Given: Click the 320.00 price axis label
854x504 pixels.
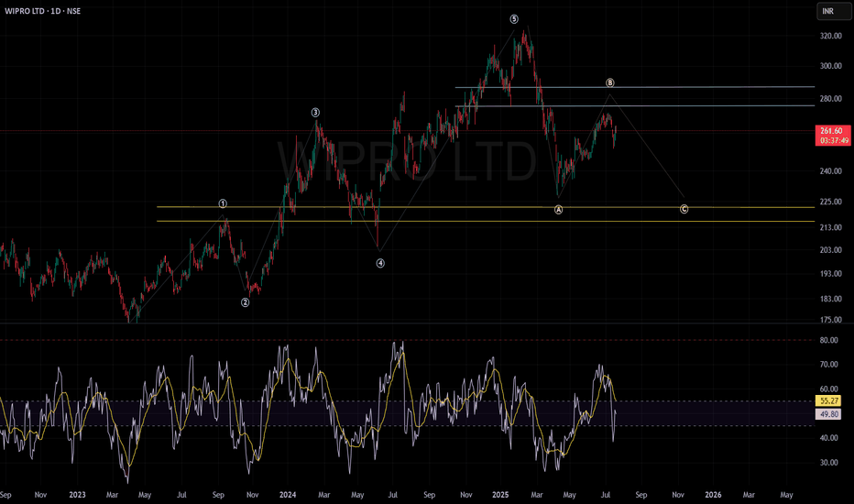Looking at the screenshot, I should (x=830, y=36).
